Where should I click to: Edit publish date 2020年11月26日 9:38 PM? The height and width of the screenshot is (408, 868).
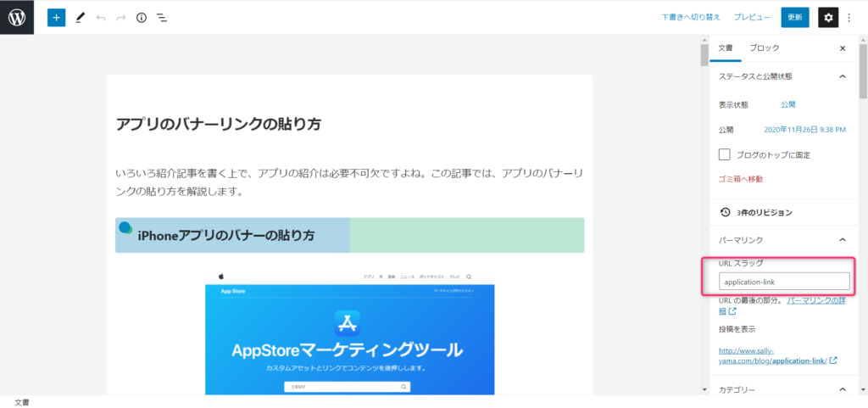point(805,130)
